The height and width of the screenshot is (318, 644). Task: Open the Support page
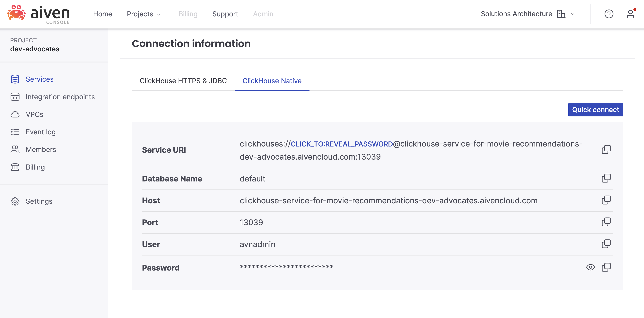tap(225, 14)
